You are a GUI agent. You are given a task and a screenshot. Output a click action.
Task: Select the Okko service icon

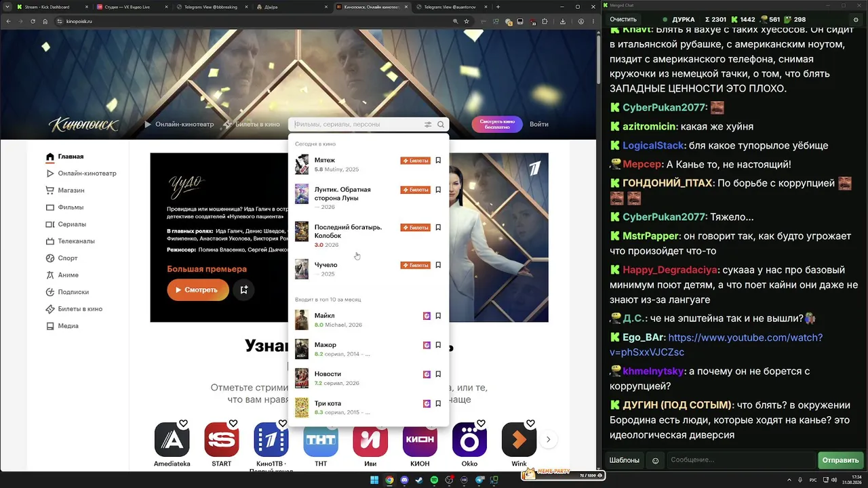coord(469,440)
